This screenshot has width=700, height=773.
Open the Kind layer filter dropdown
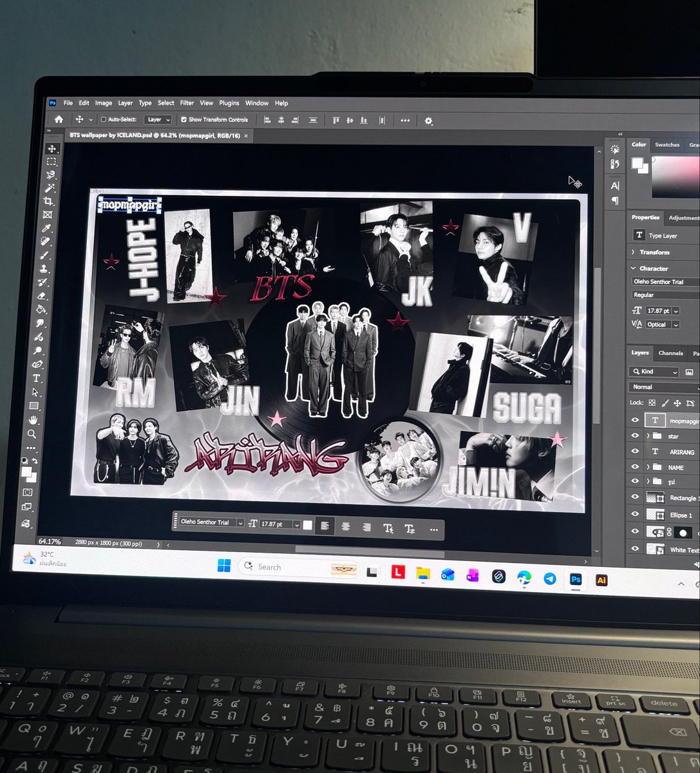[x=654, y=372]
